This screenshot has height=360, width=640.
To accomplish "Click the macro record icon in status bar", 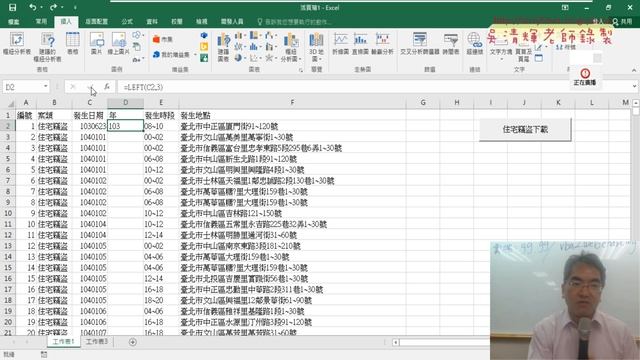I will pyautogui.click(x=44, y=355).
